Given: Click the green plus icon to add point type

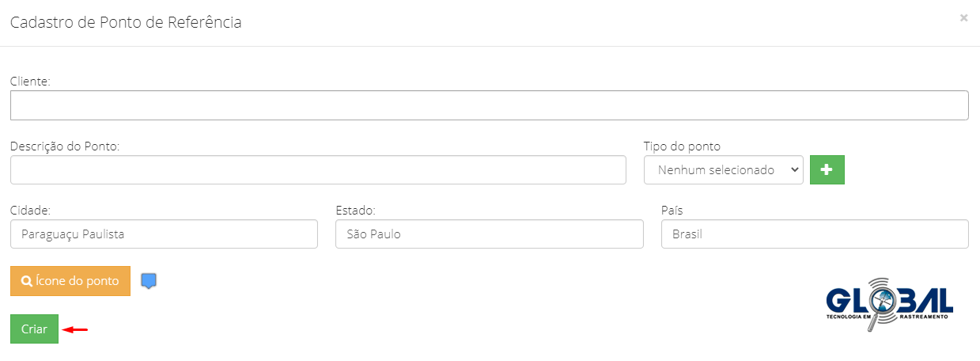Looking at the screenshot, I should pos(827,169).
